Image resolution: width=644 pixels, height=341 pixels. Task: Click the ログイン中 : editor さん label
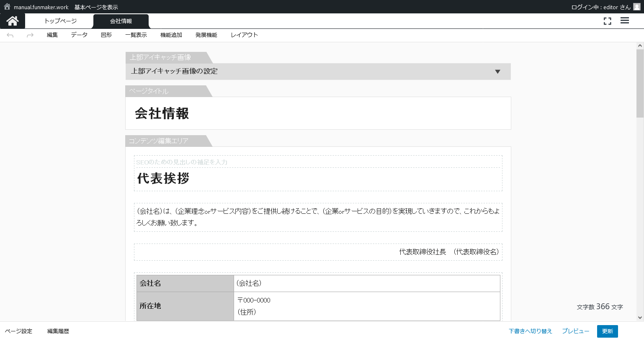point(601,7)
